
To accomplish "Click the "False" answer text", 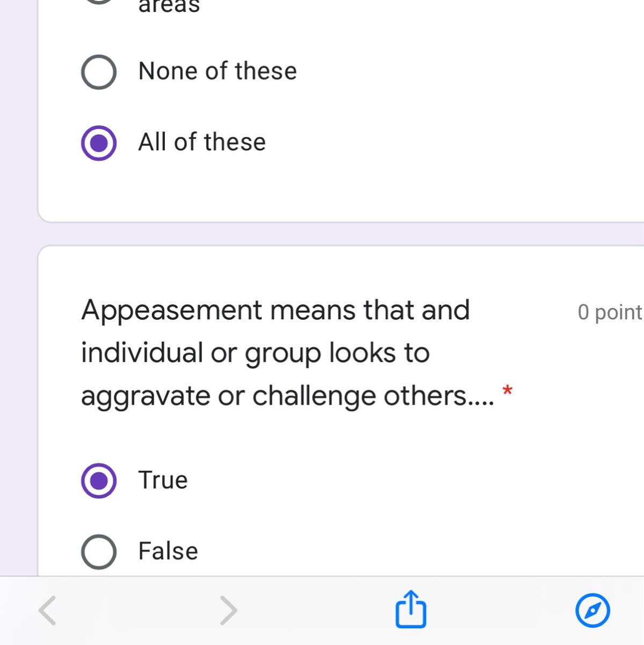I will click(168, 551).
